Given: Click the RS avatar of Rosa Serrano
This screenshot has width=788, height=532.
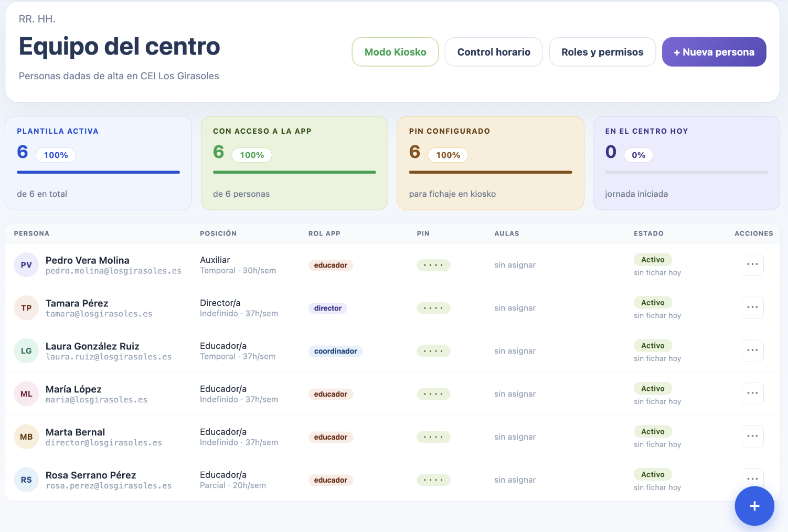Looking at the screenshot, I should pyautogui.click(x=26, y=480).
